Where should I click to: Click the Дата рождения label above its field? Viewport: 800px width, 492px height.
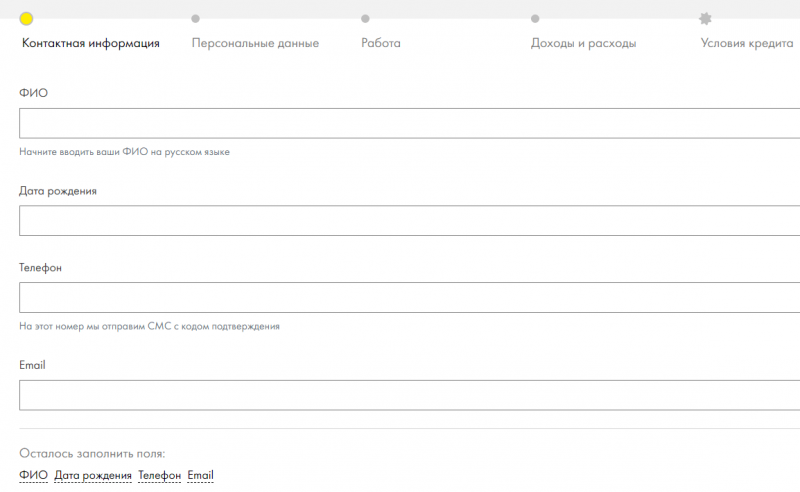coord(58,191)
